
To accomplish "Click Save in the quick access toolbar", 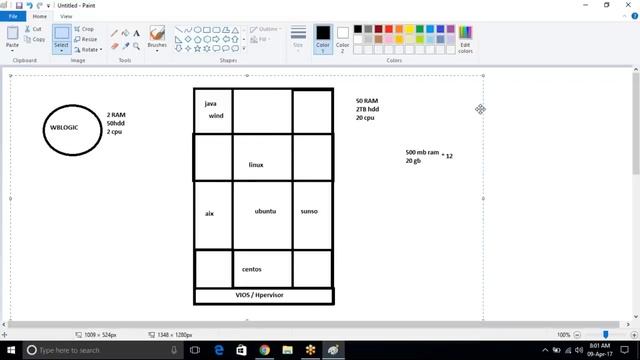I will (x=19, y=5).
